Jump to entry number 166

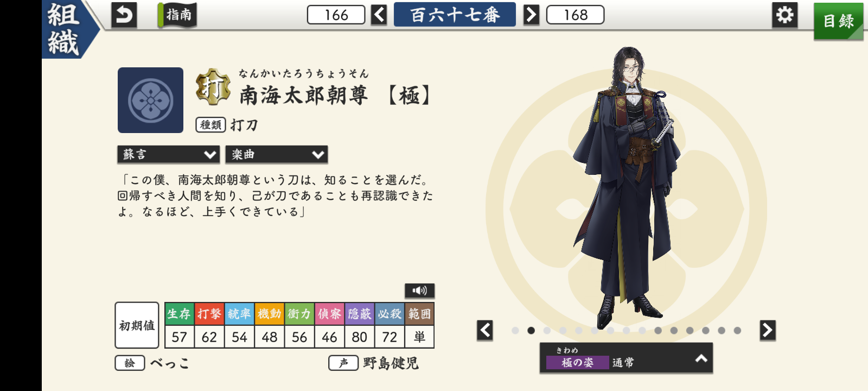[x=336, y=15]
